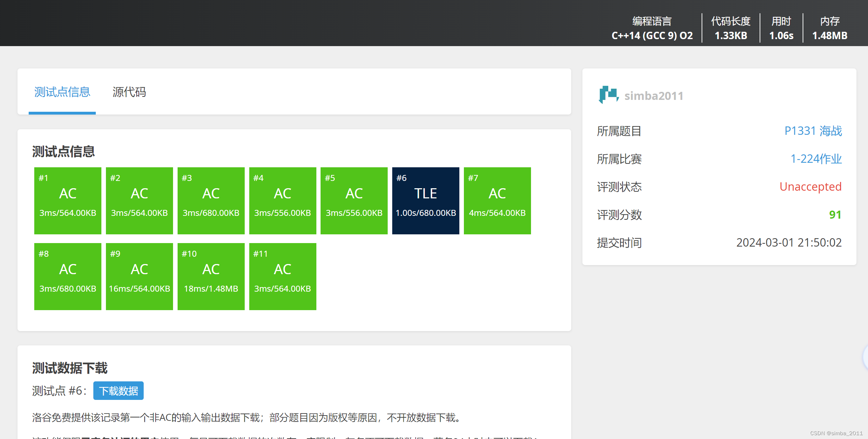The height and width of the screenshot is (439, 868).
Task: Click test case #5 AC tile
Action: pos(354,201)
